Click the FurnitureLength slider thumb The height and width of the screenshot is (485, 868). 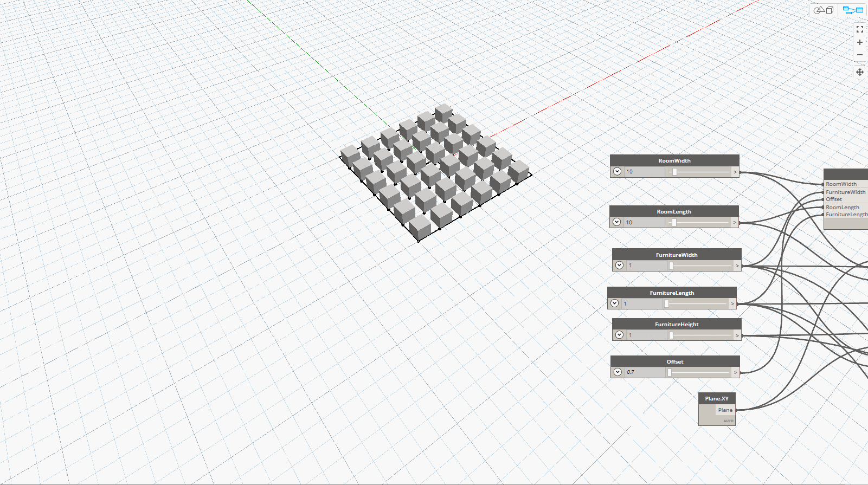666,303
